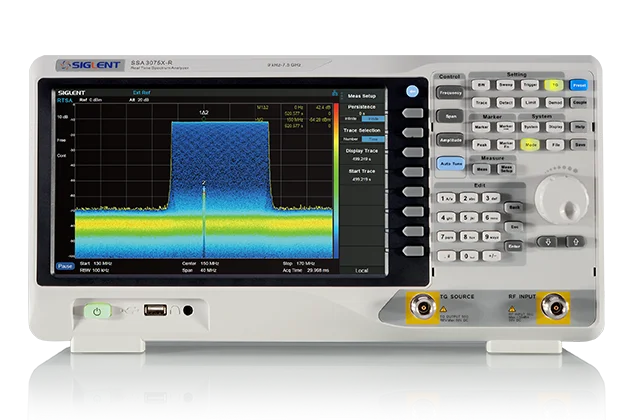
Task: Click keypad digit 1
Action: [x=446, y=198]
